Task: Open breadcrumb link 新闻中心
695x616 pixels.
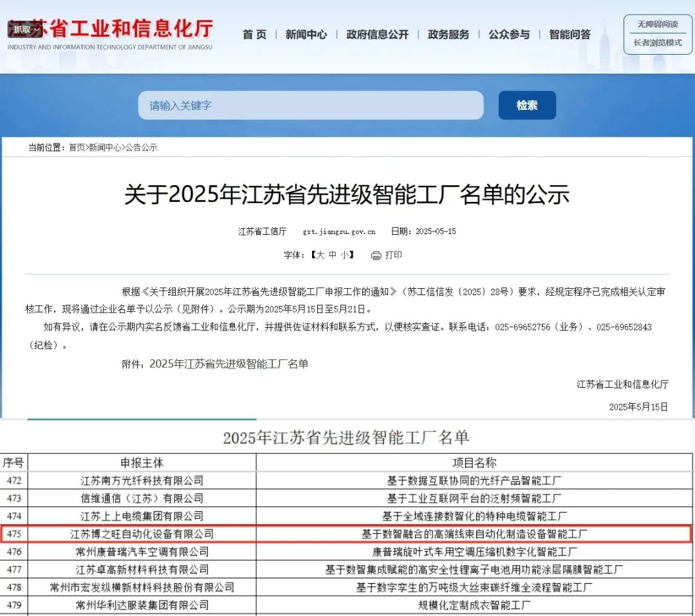Action: tap(105, 147)
